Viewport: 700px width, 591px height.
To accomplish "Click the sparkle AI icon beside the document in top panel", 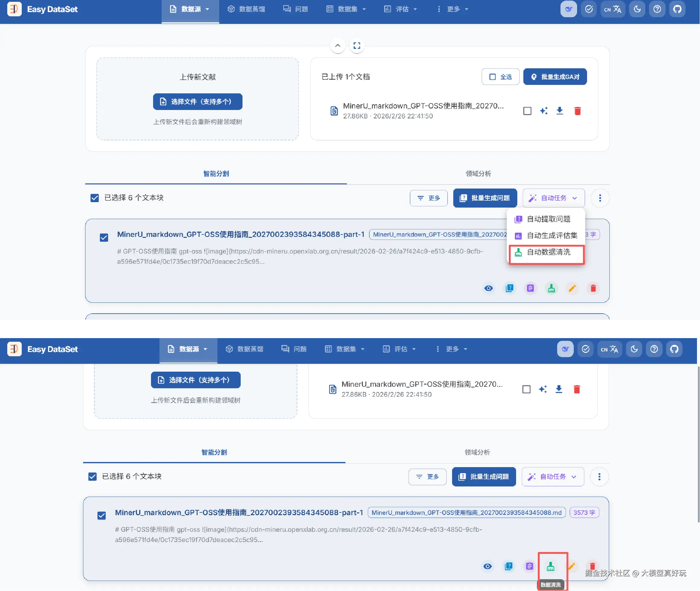I will (544, 111).
